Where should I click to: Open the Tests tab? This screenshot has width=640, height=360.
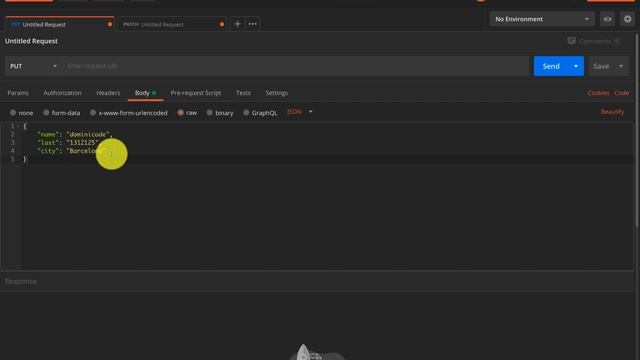(243, 93)
